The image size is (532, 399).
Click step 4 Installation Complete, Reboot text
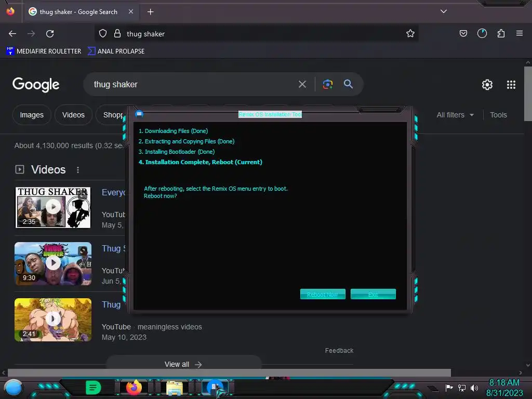coord(200,162)
